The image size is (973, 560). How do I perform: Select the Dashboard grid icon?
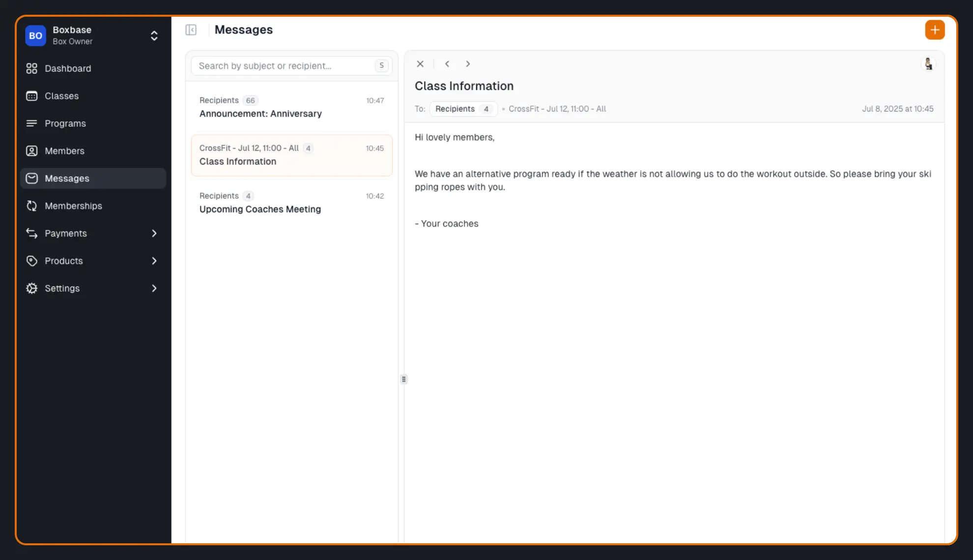click(31, 68)
